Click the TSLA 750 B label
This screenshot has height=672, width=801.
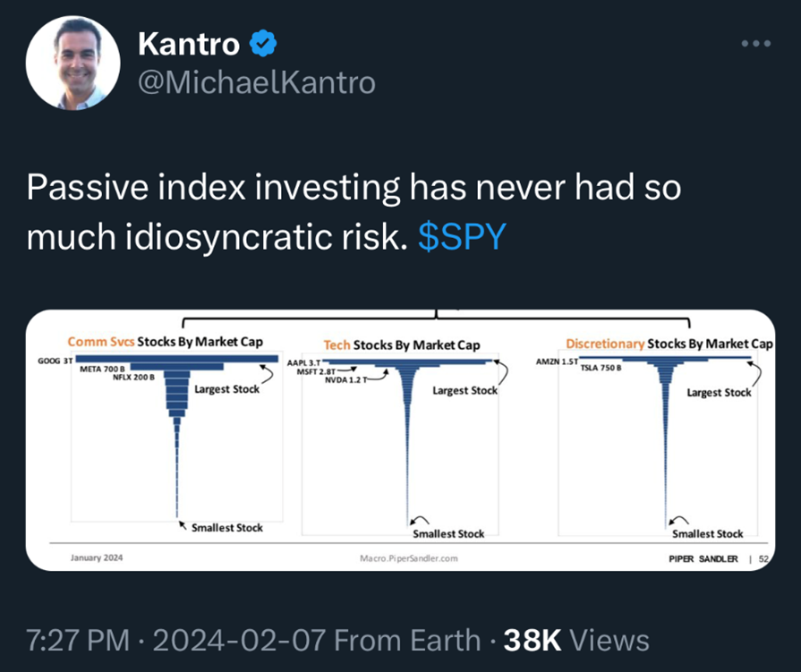click(600, 369)
